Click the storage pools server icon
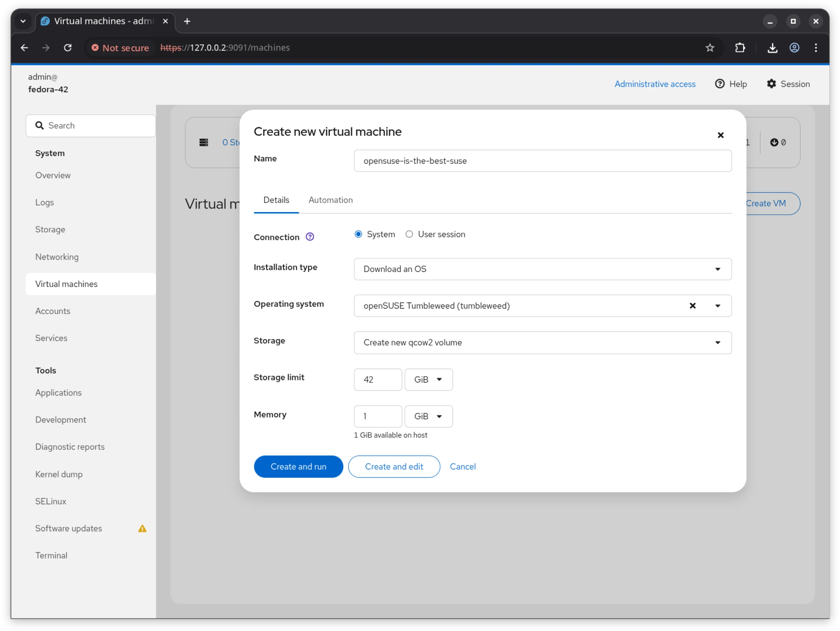840x631 pixels. 204,143
